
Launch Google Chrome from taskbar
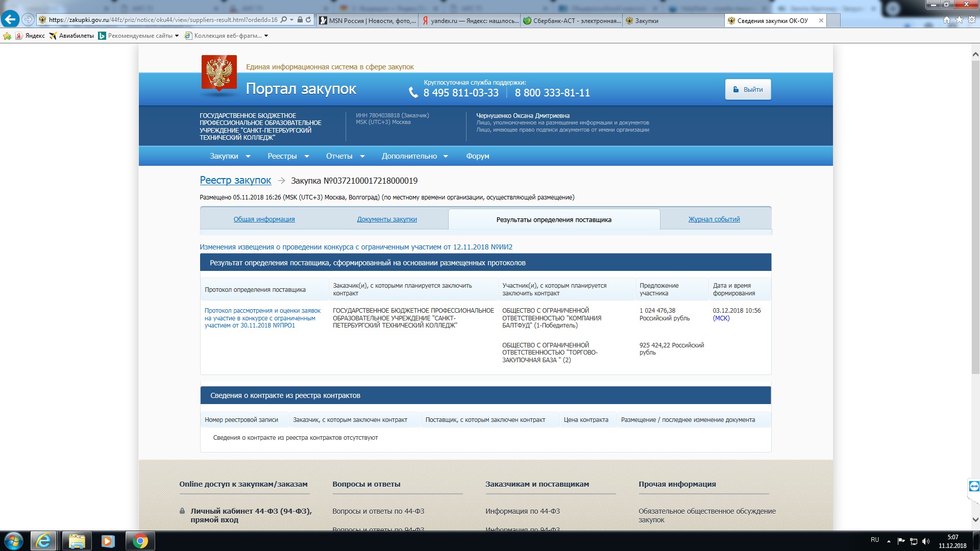pos(140,541)
